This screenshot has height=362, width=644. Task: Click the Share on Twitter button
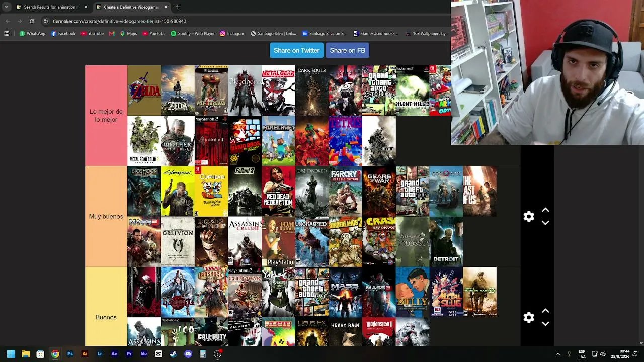point(296,50)
